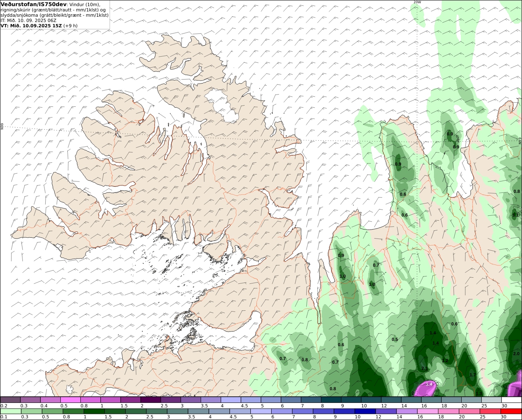Click the 1.4 value inside the purple snow area

pos(429,384)
